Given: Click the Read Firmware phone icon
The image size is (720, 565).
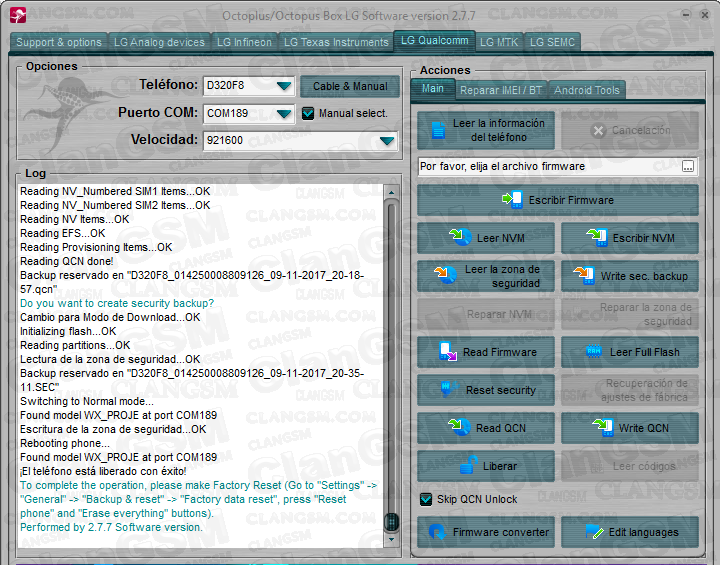Looking at the screenshot, I should (448, 351).
